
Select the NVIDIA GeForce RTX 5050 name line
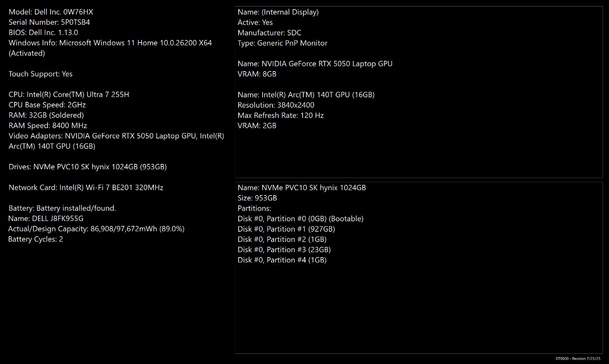point(315,64)
